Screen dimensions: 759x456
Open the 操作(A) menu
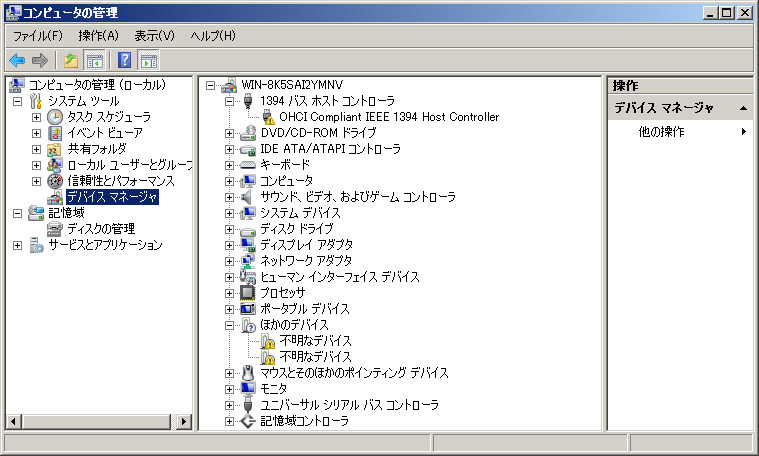[x=98, y=35]
